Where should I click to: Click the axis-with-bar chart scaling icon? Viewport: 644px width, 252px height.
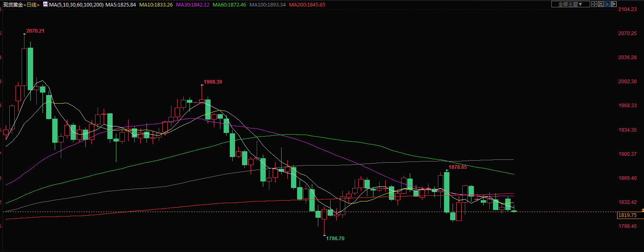(601, 4)
